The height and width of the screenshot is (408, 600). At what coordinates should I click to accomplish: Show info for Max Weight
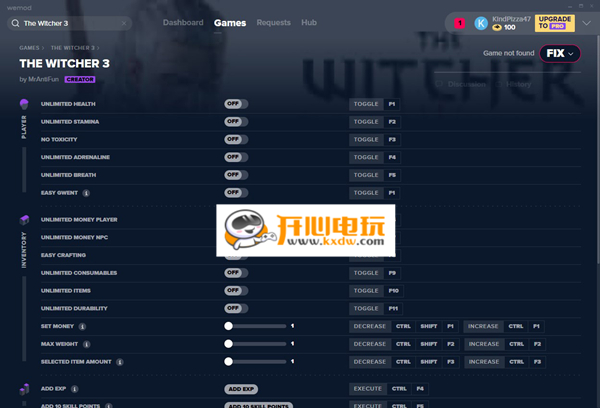pos(86,344)
